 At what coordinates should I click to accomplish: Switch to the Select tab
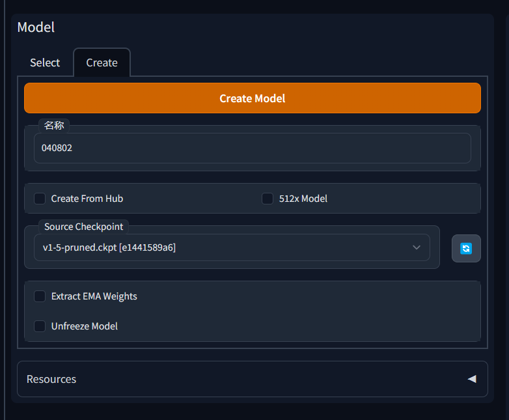tap(45, 63)
